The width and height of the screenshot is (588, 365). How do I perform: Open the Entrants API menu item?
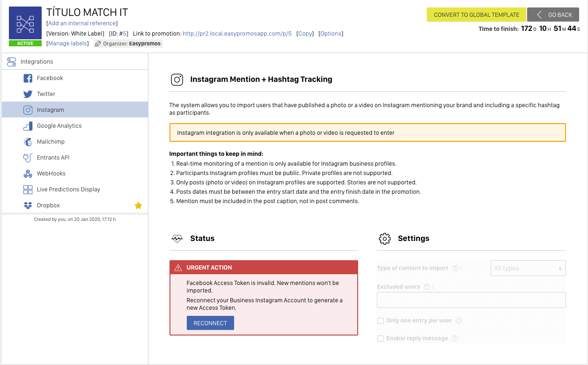pos(75,158)
